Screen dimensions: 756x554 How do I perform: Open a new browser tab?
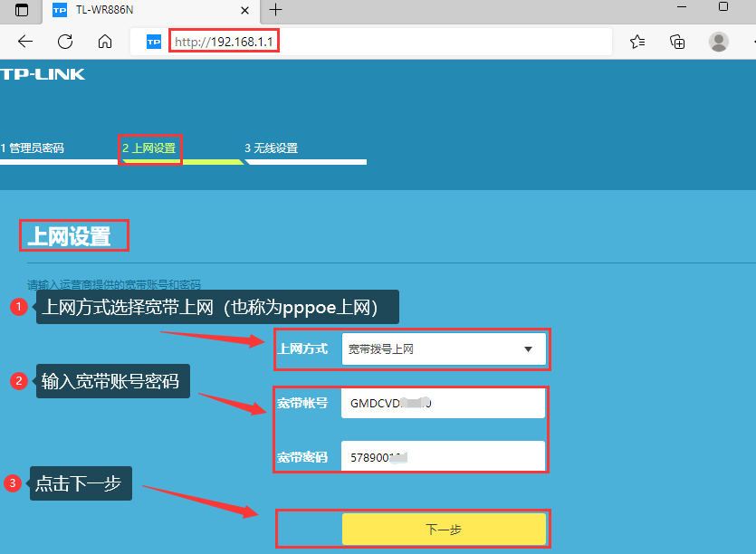pyautogui.click(x=275, y=10)
